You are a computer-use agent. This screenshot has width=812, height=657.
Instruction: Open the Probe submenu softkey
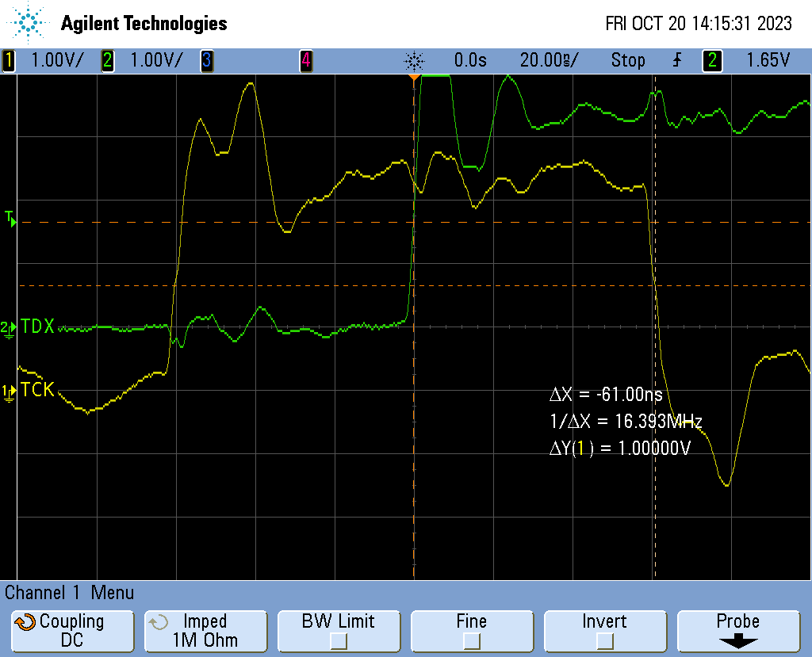click(737, 630)
